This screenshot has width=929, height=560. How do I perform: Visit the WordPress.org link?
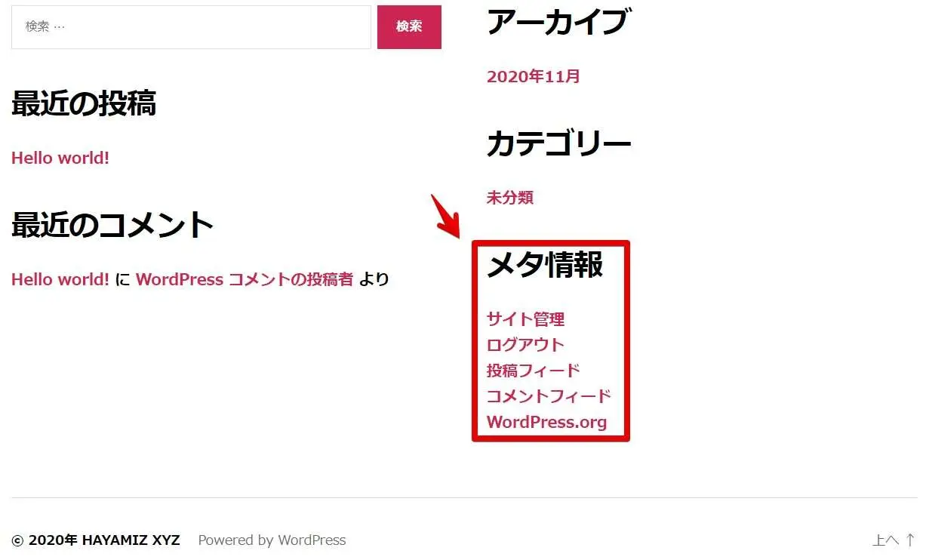pos(546,423)
